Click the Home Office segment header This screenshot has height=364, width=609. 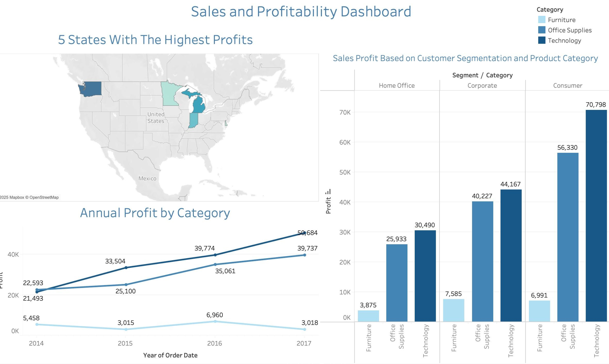[x=397, y=85]
